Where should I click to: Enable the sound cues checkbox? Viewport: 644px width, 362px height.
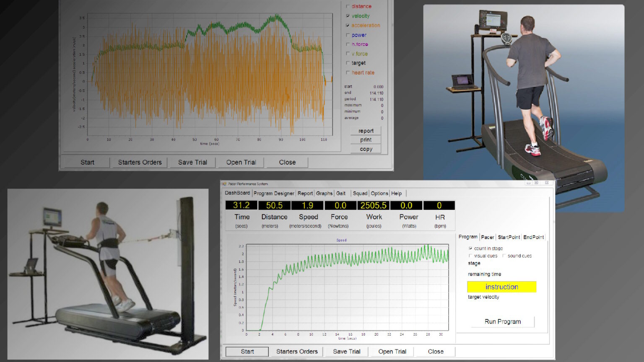point(504,256)
